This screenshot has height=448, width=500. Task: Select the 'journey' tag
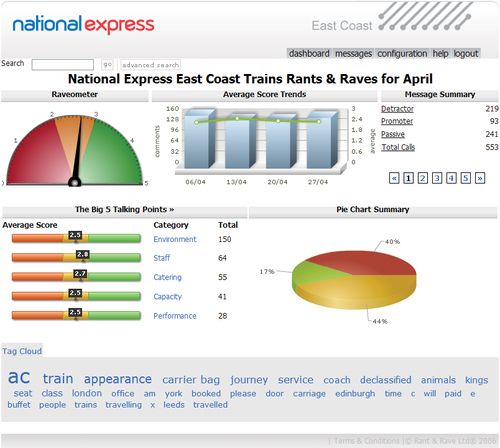click(249, 380)
